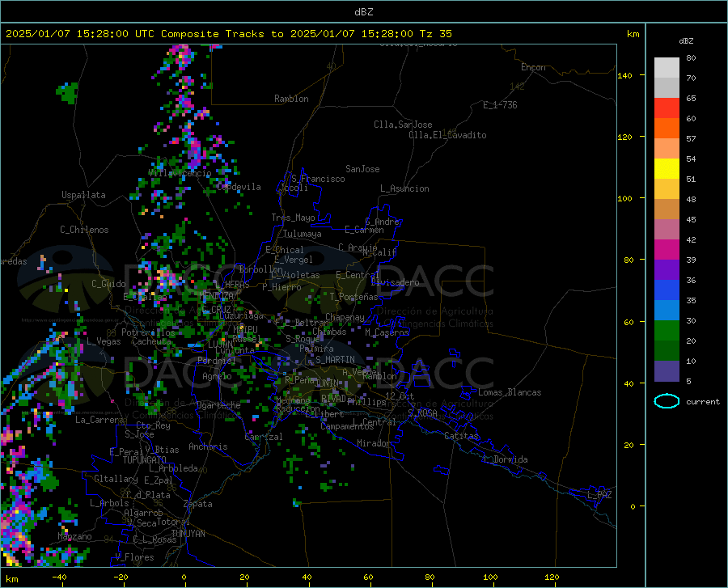The height and width of the screenshot is (588, 728).
Task: Click the 'Encon' label at the upper right
Action: (533, 67)
